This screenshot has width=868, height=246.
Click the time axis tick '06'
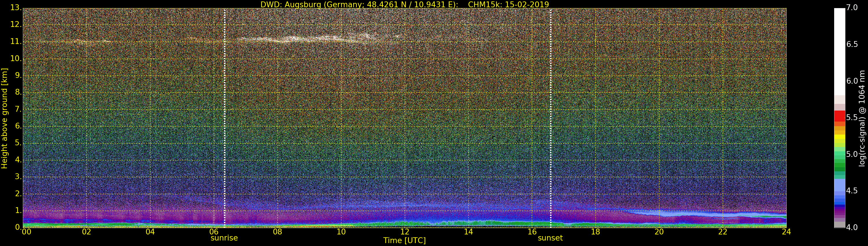click(x=214, y=232)
